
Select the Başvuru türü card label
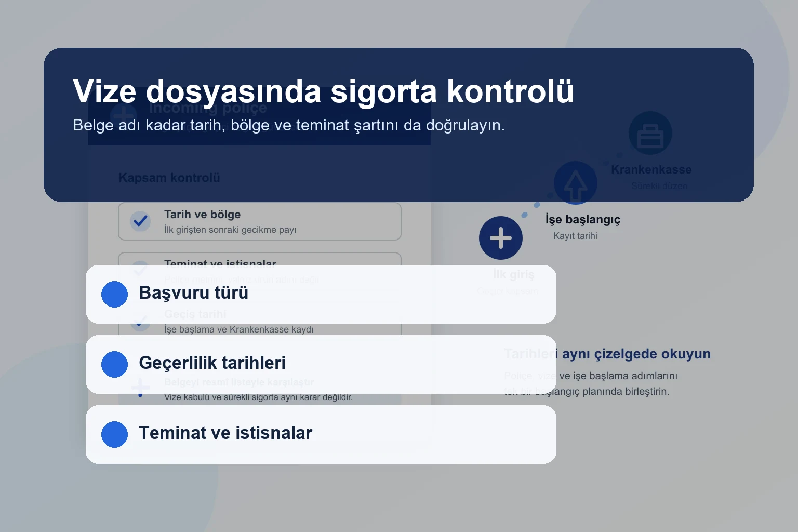pos(193,292)
